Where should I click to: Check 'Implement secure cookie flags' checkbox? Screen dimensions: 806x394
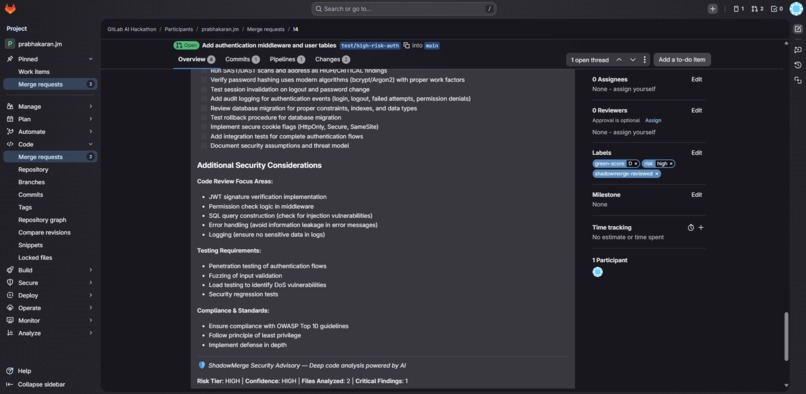coord(204,127)
